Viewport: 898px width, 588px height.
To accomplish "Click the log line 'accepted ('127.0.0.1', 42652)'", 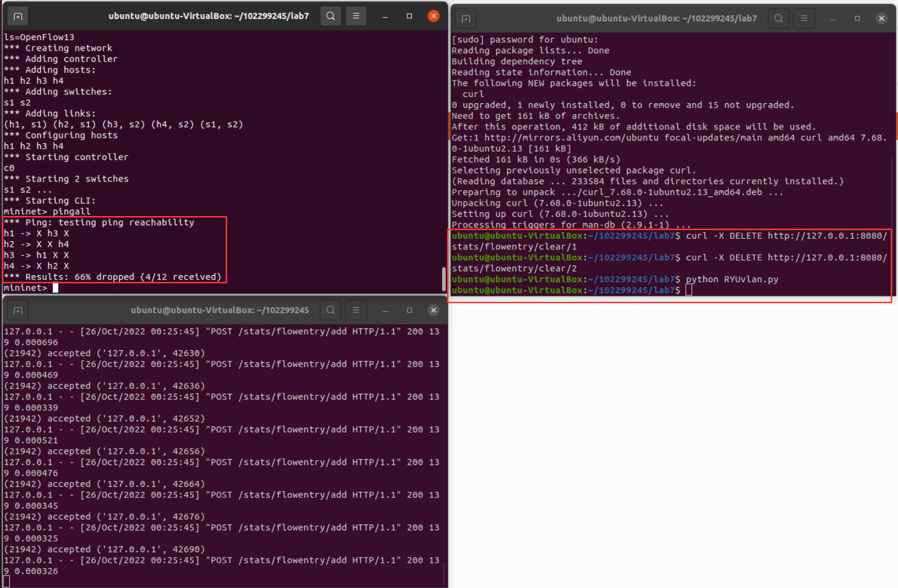I will [104, 418].
